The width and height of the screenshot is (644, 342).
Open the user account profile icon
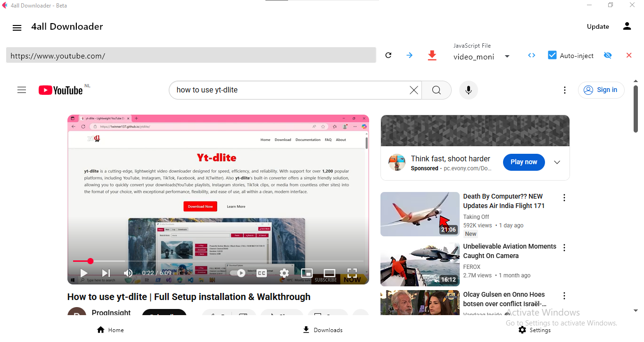pyautogui.click(x=627, y=26)
